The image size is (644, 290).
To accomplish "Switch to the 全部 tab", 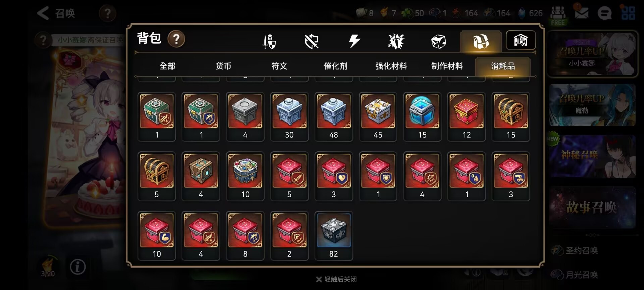I will [x=167, y=66].
